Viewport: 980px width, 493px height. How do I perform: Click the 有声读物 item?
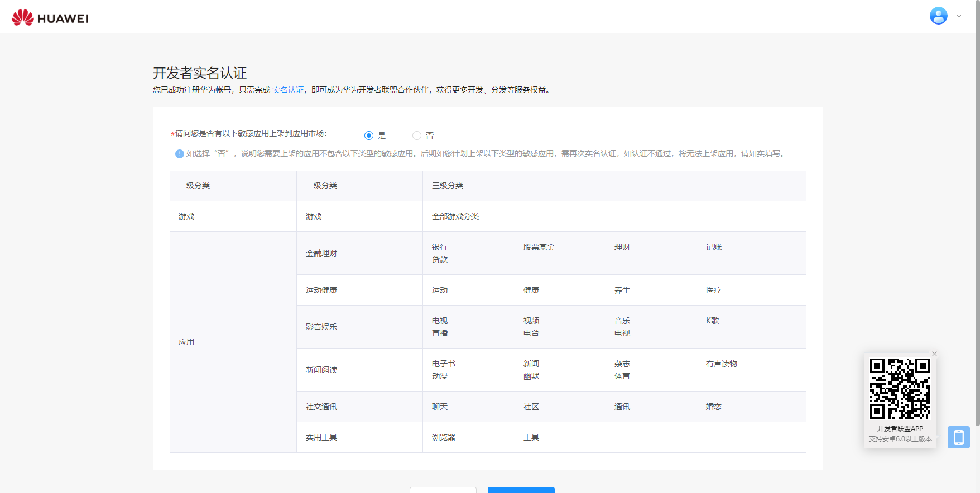[x=722, y=364]
